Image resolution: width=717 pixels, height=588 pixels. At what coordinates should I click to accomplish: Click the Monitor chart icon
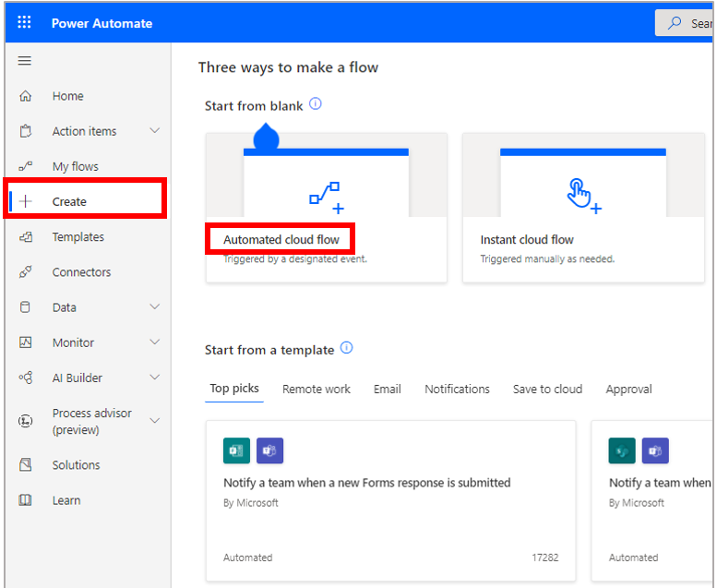pyautogui.click(x=26, y=342)
